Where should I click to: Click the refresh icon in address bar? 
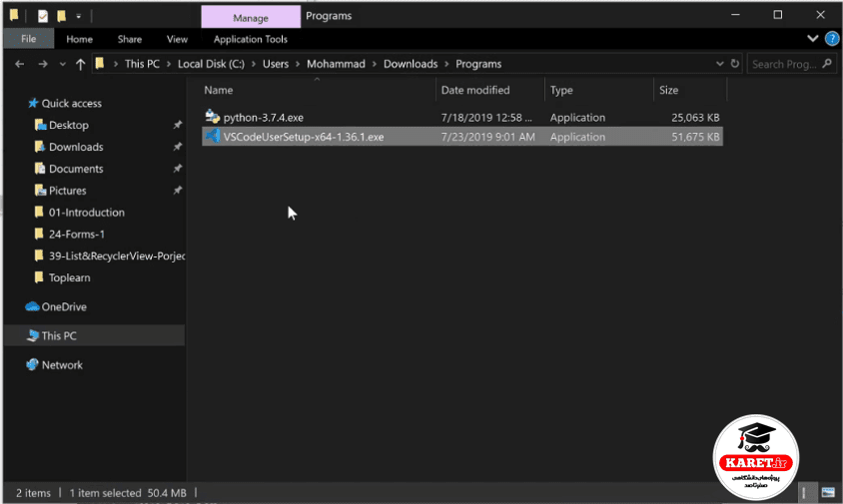pyautogui.click(x=734, y=64)
